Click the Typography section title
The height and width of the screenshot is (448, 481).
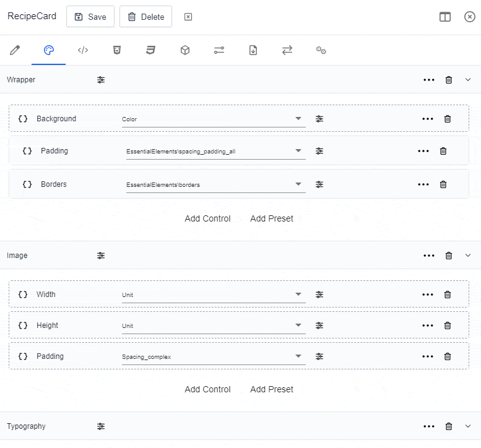(x=26, y=426)
